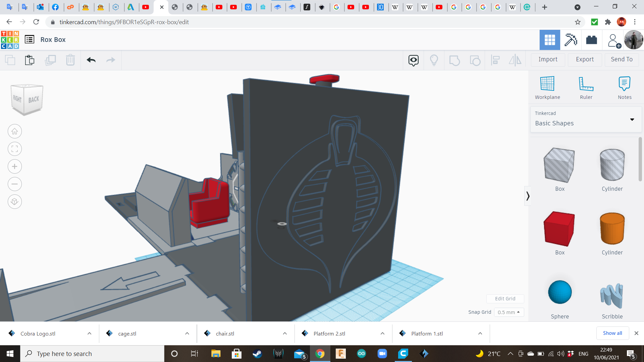Click the Paste clipboard icon
This screenshot has width=644, height=362.
pos(30,60)
